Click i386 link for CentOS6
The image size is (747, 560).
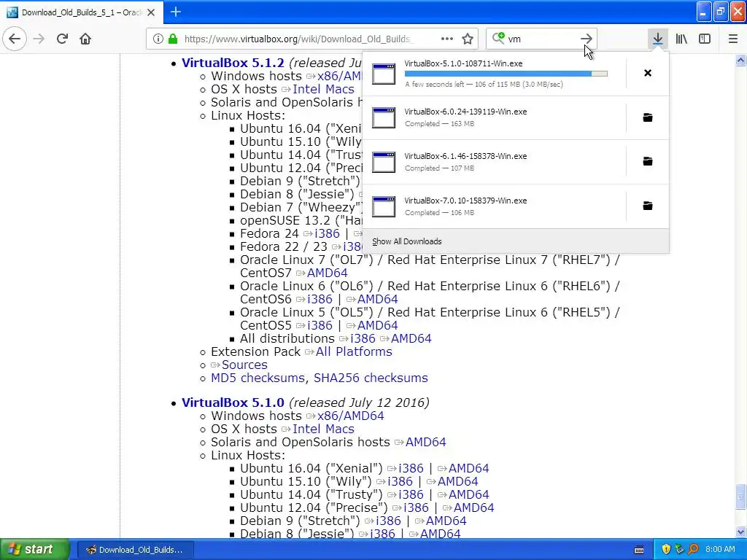pyautogui.click(x=320, y=299)
